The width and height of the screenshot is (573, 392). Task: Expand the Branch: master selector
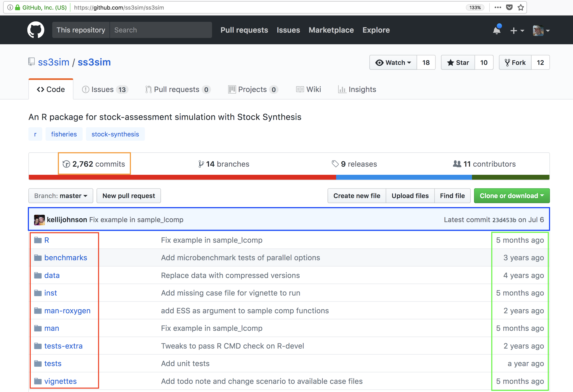pyautogui.click(x=61, y=196)
